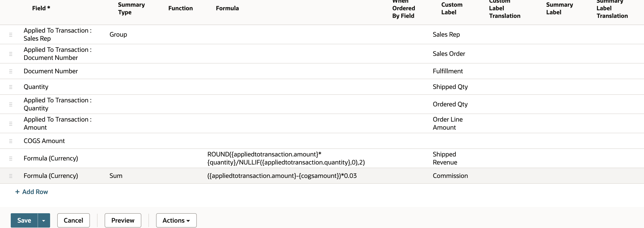Preview the search results
The image size is (644, 228).
point(123,220)
